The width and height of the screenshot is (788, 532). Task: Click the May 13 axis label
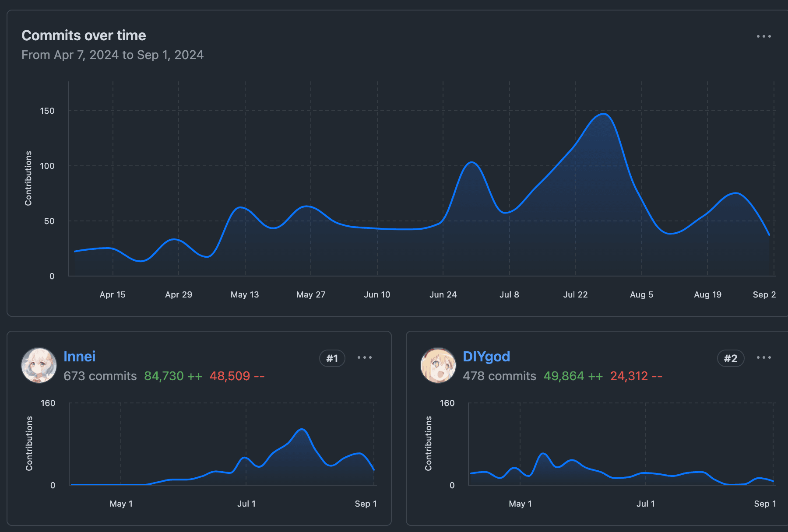click(245, 294)
